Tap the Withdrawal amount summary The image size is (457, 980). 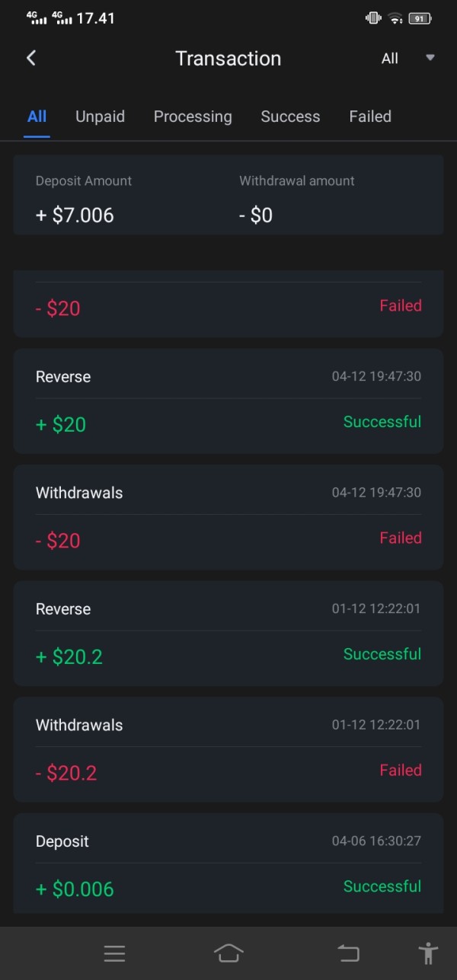pos(296,198)
